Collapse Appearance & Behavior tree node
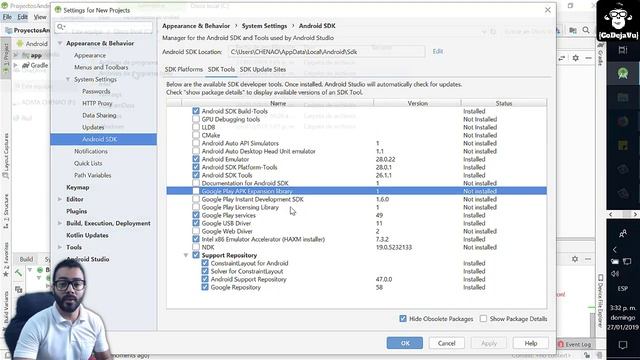The image size is (640, 360). 60,43
